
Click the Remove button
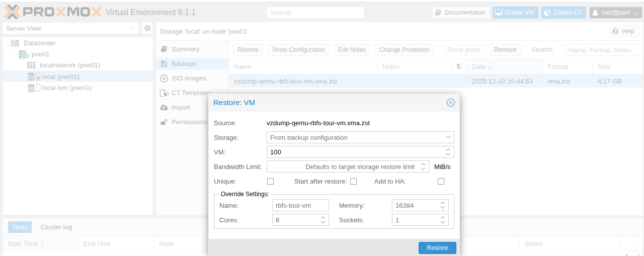click(x=505, y=50)
